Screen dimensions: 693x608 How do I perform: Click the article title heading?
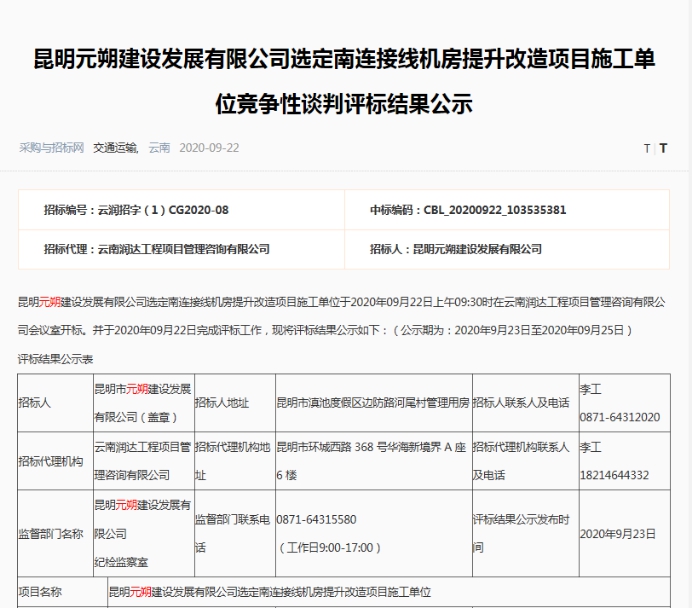[x=346, y=81]
